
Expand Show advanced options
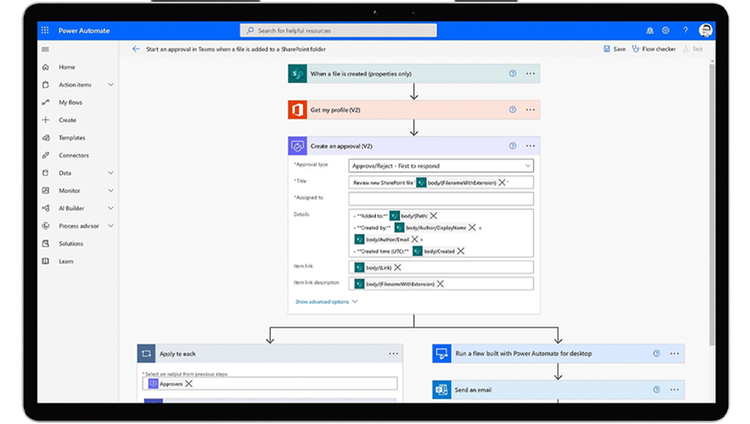[326, 302]
